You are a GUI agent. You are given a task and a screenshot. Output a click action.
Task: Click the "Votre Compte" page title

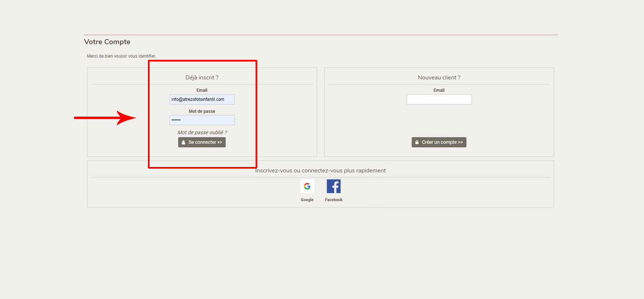(x=107, y=42)
